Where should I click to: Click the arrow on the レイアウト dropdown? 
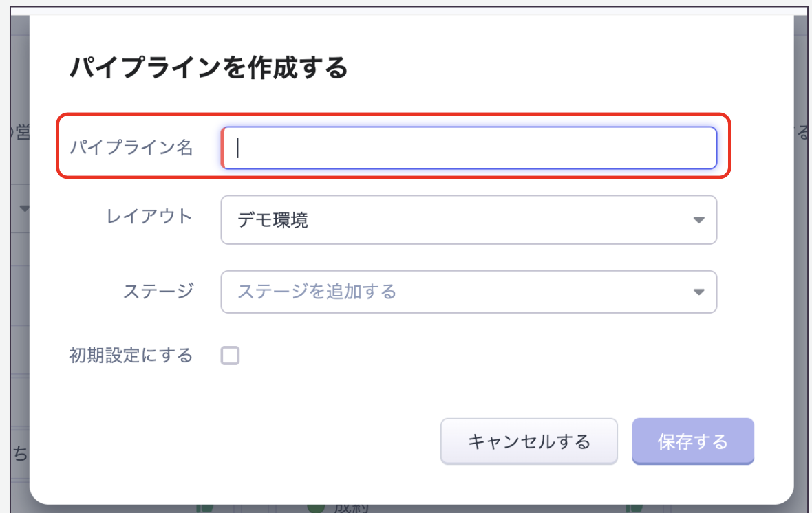pyautogui.click(x=698, y=220)
